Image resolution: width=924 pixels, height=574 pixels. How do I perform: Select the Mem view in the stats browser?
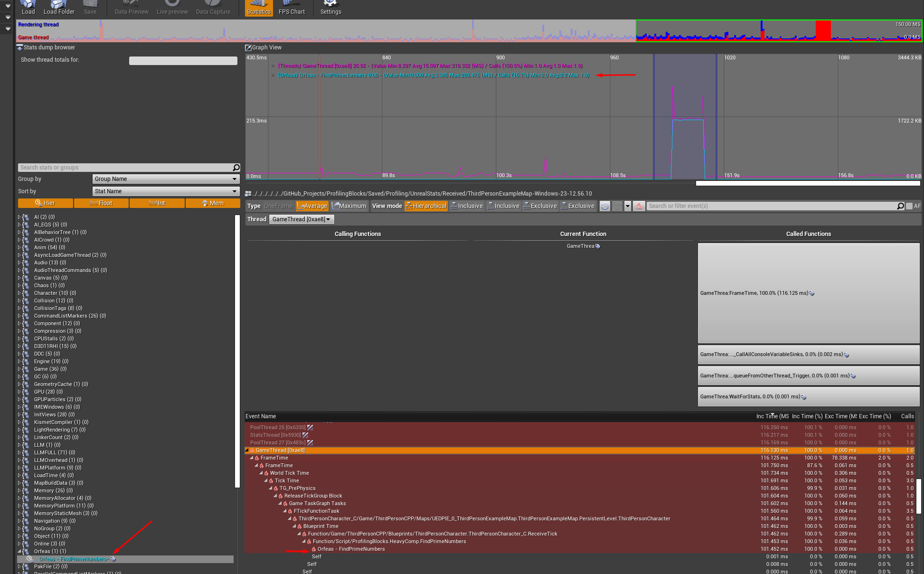(x=213, y=203)
